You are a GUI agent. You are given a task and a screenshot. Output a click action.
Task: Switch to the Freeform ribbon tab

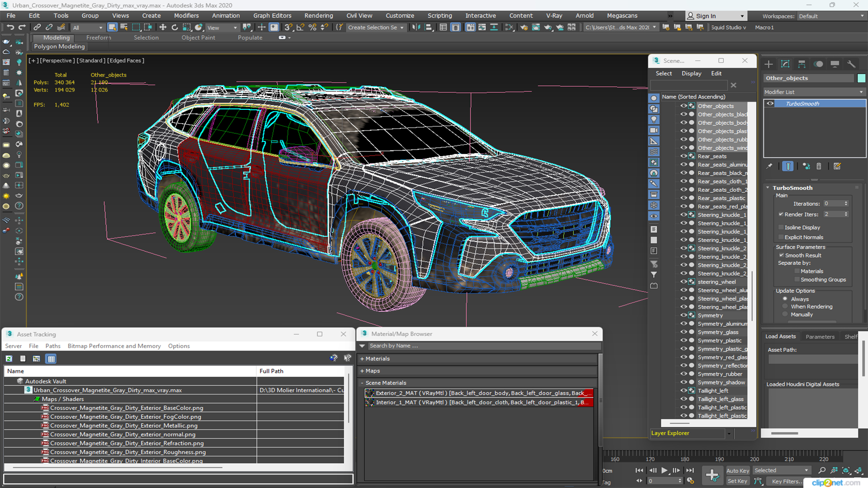pos(99,38)
